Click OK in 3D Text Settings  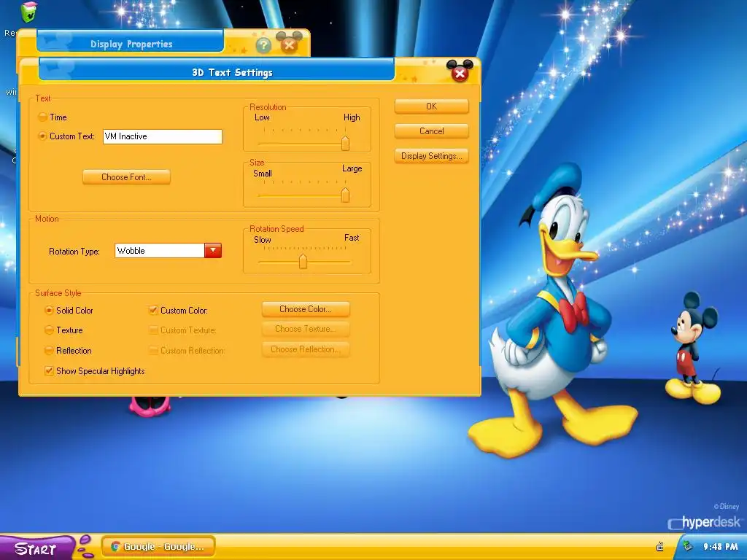pos(432,106)
